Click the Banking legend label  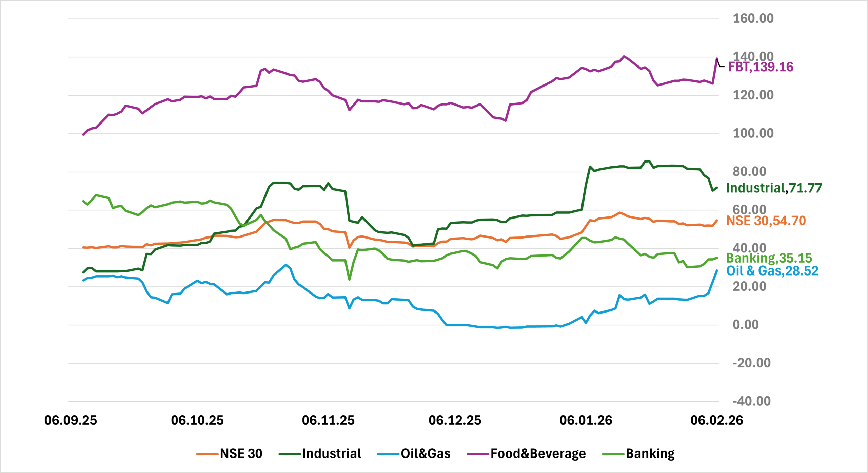click(650, 454)
